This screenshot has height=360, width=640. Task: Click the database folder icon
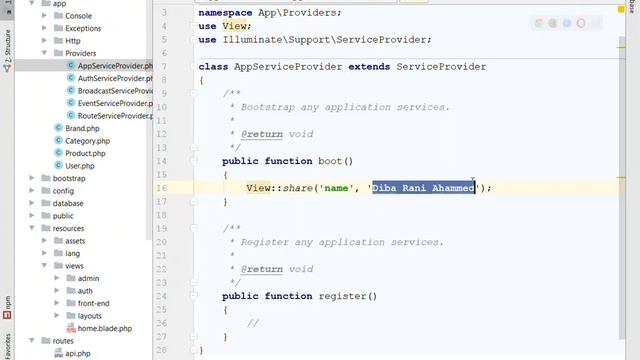(46, 203)
